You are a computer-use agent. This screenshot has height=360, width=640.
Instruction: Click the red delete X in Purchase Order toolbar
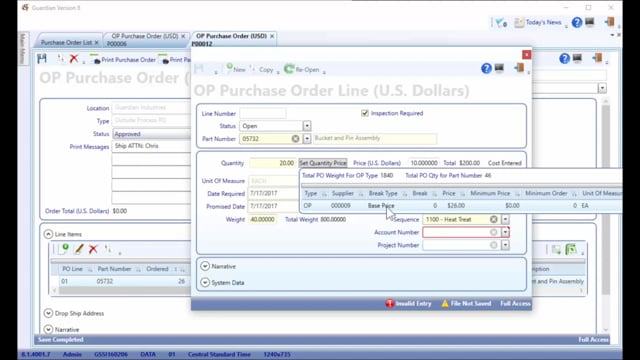tap(74, 59)
